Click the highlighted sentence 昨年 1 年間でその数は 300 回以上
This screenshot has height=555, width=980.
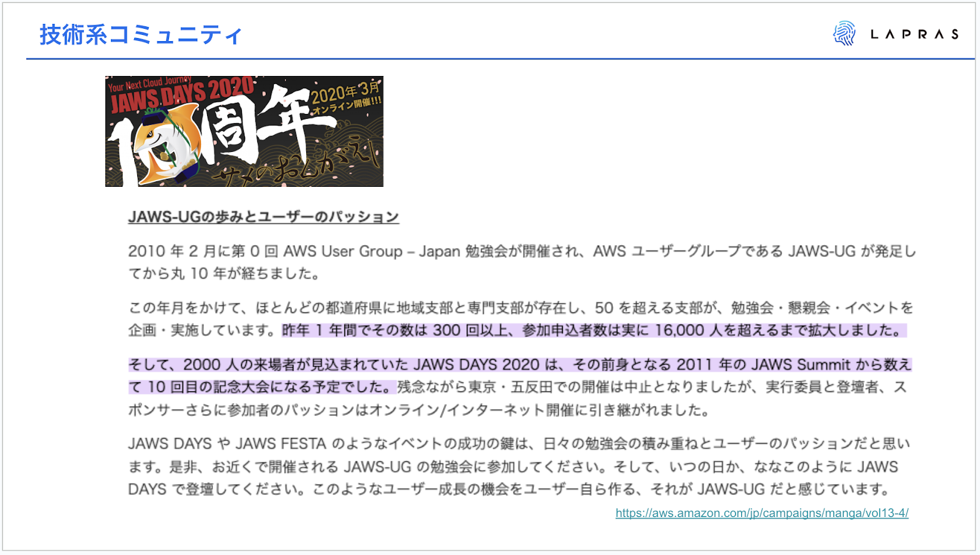click(x=594, y=330)
